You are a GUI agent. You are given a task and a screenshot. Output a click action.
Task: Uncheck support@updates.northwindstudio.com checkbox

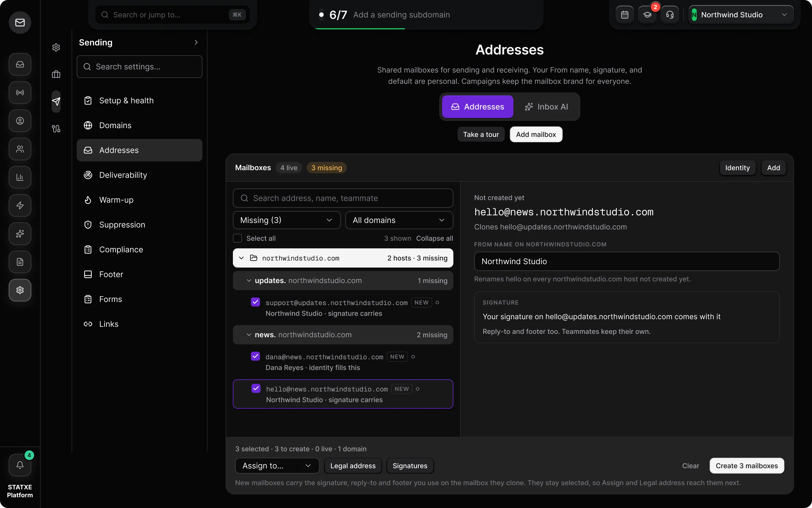point(255,302)
